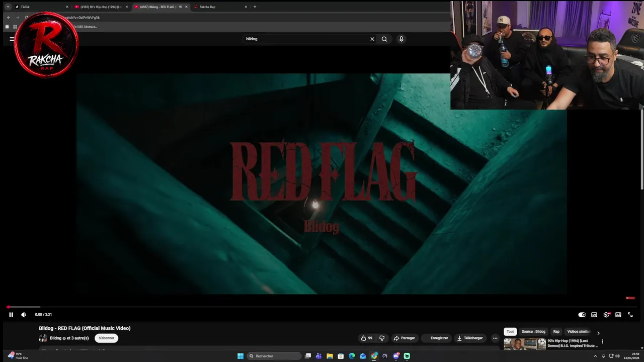Screen dimensions: 644x362
Task: Click the Télécharger download button
Action: tap(470, 338)
